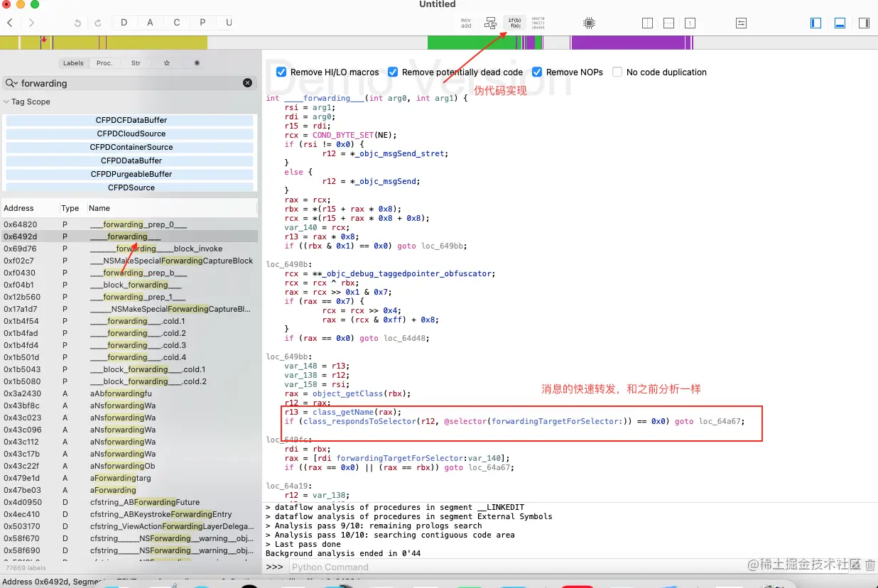
Task: Select row at address 0xf02c7
Action: click(129, 261)
